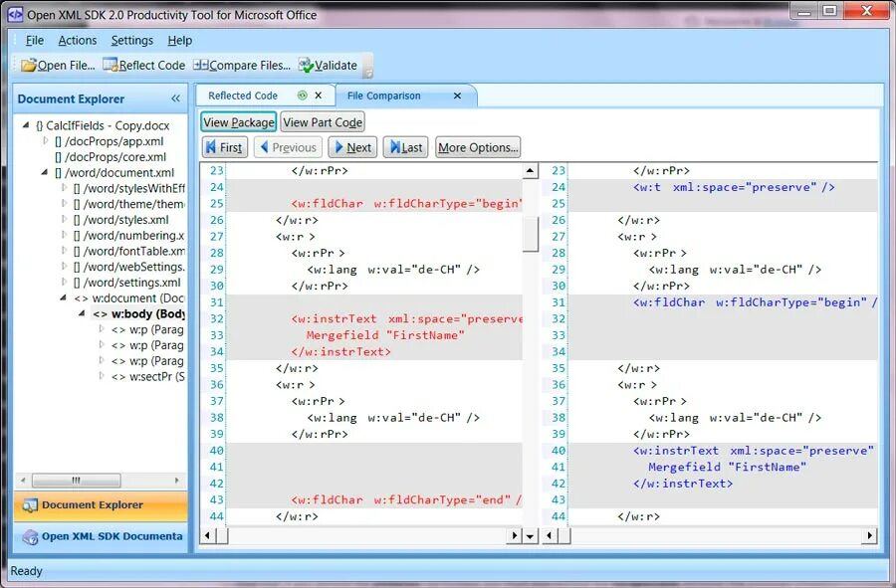Click the green icon on Reflected Code tab
This screenshot has width=896, height=588.
(303, 96)
